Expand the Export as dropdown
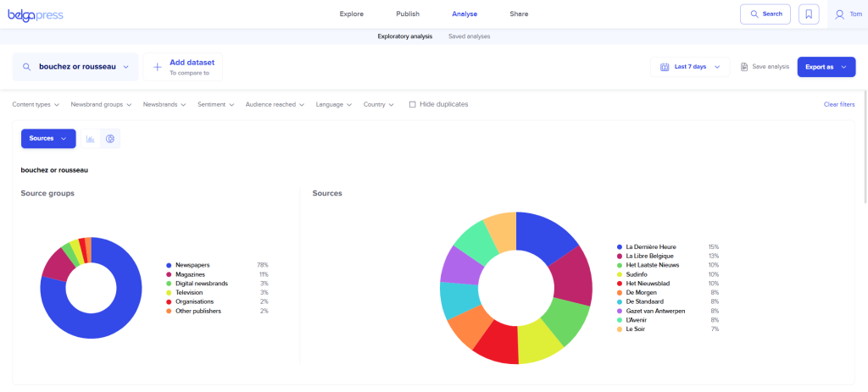The width and height of the screenshot is (868, 392). [826, 67]
